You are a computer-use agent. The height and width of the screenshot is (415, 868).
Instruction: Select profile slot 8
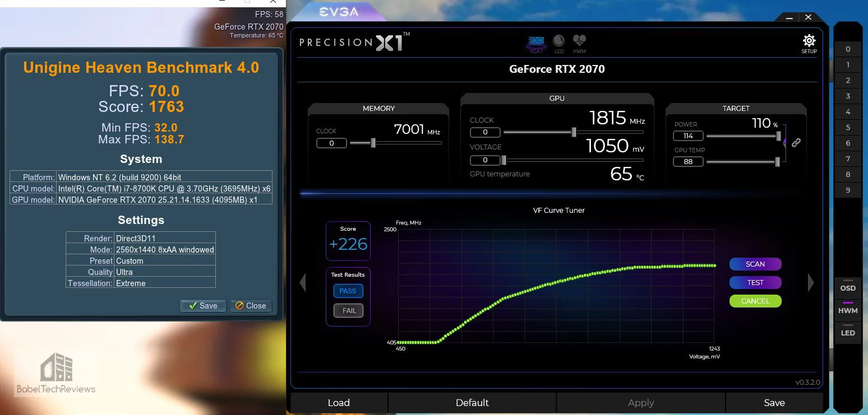[x=848, y=175]
